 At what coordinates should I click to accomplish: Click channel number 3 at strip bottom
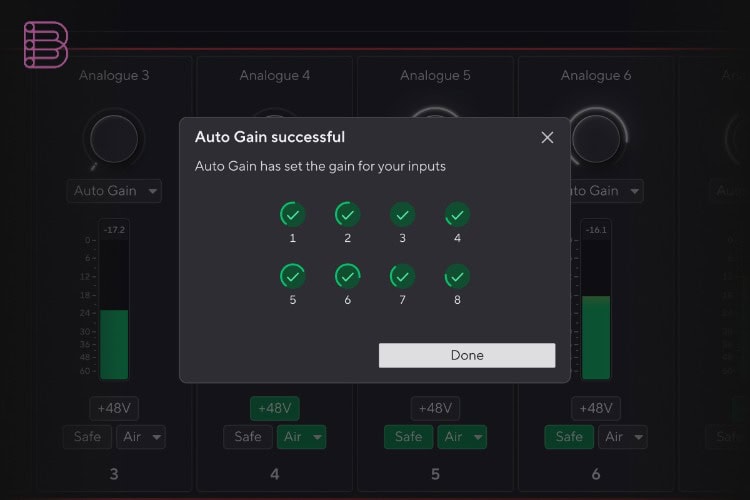pos(114,474)
